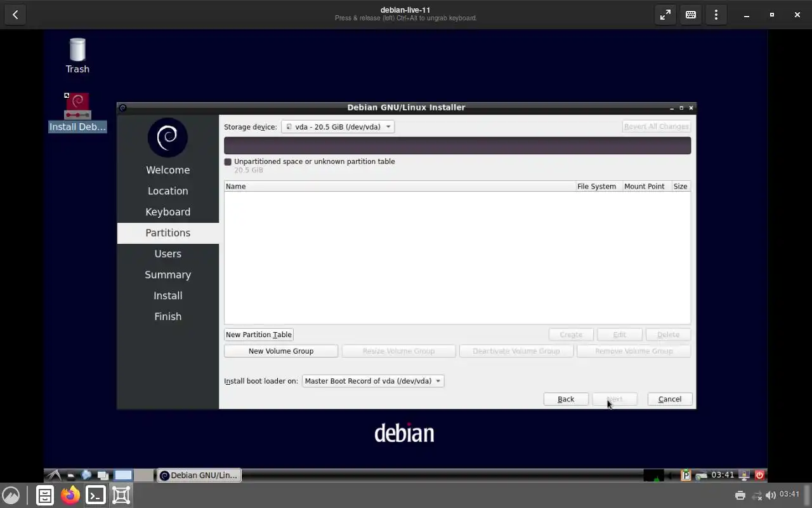Click the Size column header
Screen dimensions: 812x508
[681, 186]
